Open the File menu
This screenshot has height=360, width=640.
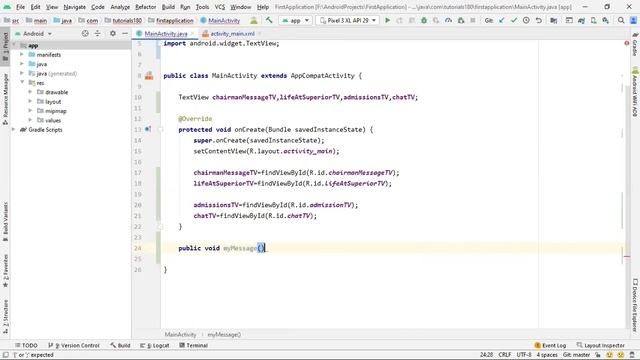coord(20,7)
